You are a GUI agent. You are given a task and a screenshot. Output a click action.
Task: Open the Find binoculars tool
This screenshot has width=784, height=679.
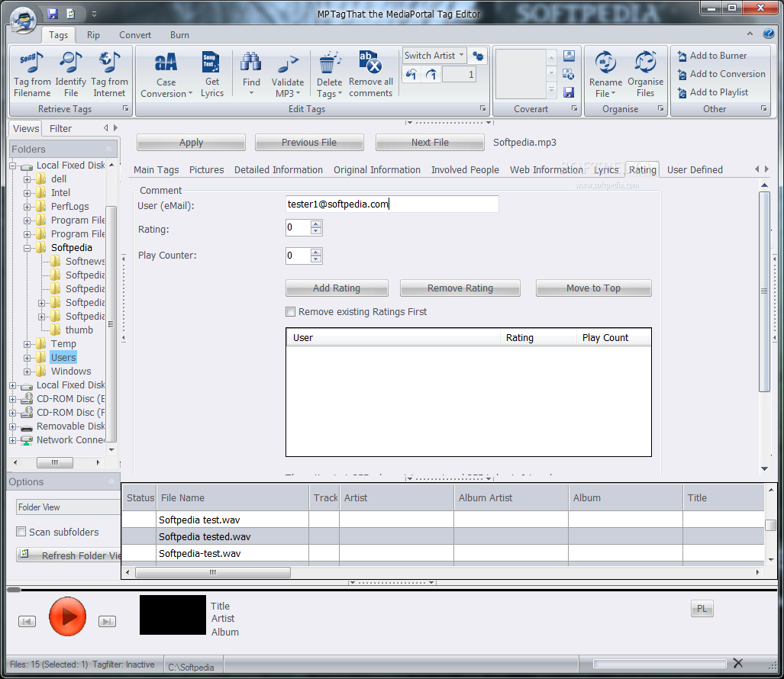pos(251,74)
